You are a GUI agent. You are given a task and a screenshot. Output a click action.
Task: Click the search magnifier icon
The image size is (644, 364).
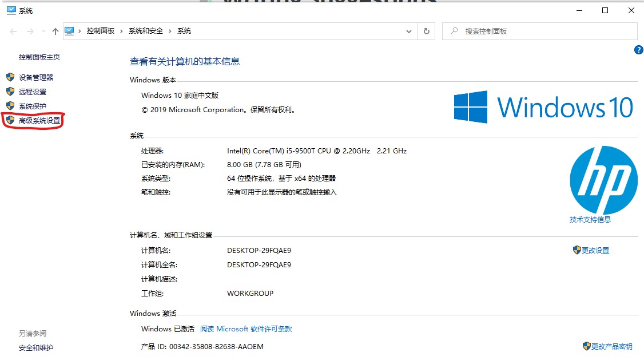click(x=454, y=31)
